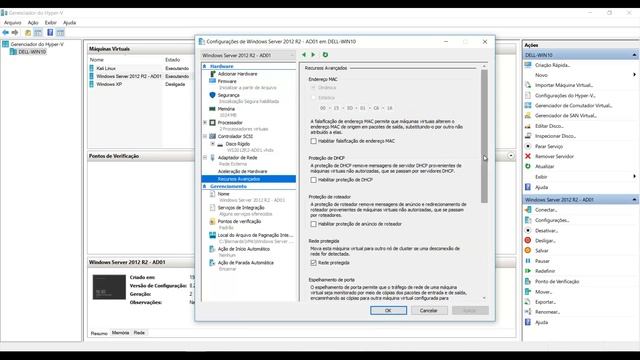This screenshot has width=640, height=360.
Task: Collapse DELL-WIN10 actions section
Action: [x=634, y=55]
